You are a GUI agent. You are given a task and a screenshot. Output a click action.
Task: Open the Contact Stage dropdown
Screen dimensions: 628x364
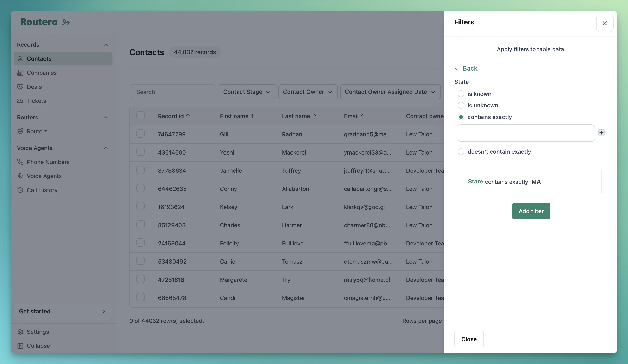[x=247, y=92]
